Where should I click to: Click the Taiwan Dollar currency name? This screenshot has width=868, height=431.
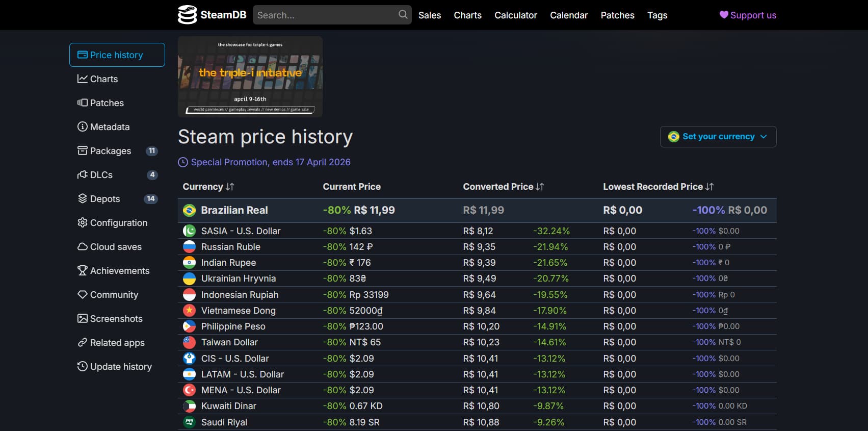[x=229, y=342]
